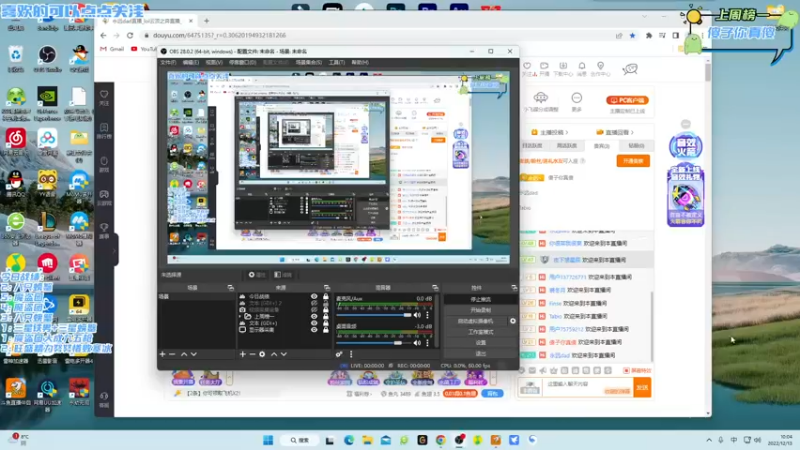Click the orange 发送 chat button
The height and width of the screenshot is (450, 800).
(x=642, y=388)
